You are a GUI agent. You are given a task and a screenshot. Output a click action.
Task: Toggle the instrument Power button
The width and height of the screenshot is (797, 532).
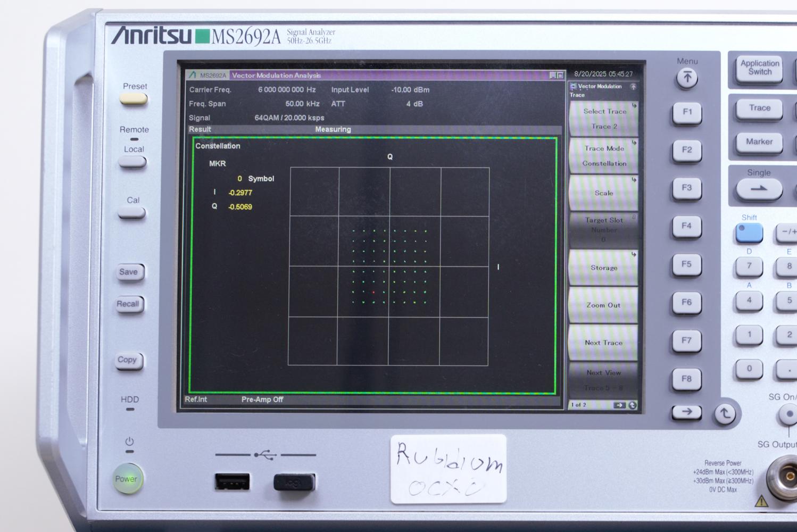[127, 478]
